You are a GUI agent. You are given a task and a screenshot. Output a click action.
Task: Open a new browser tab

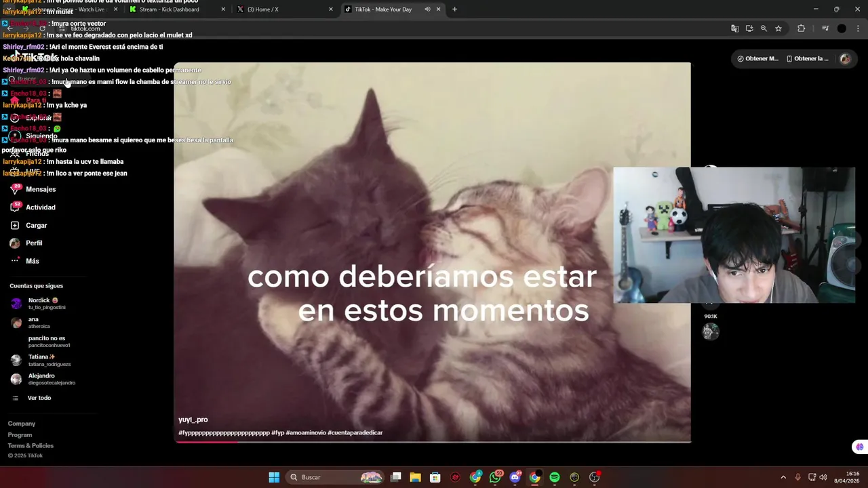click(x=454, y=9)
